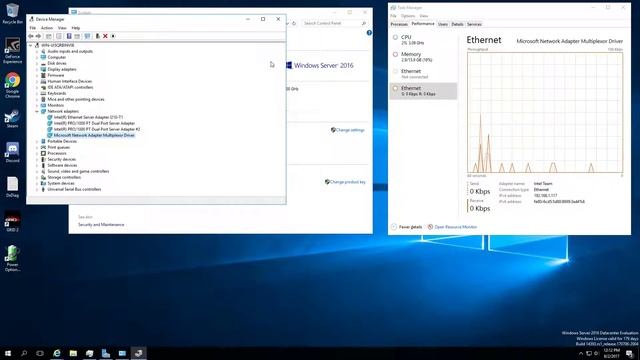Viewport: 640px width, 360px height.
Task: Expand the Processors node
Action: pyautogui.click(x=37, y=153)
